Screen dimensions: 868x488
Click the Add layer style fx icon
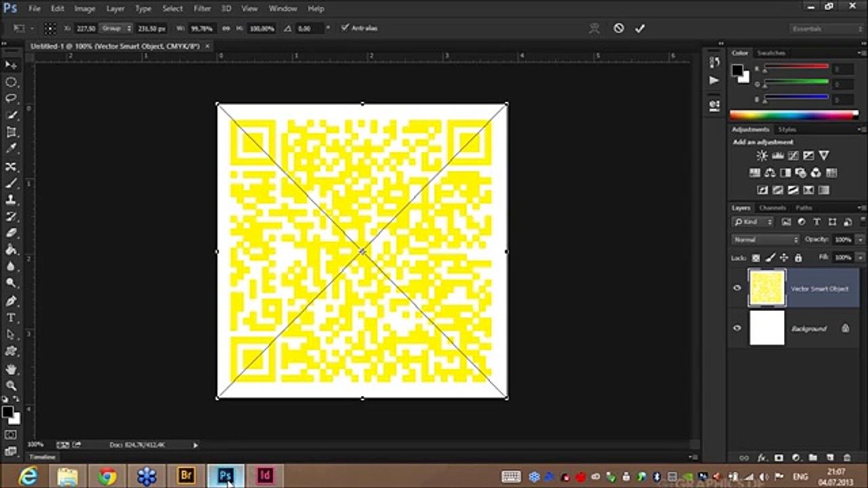(761, 458)
